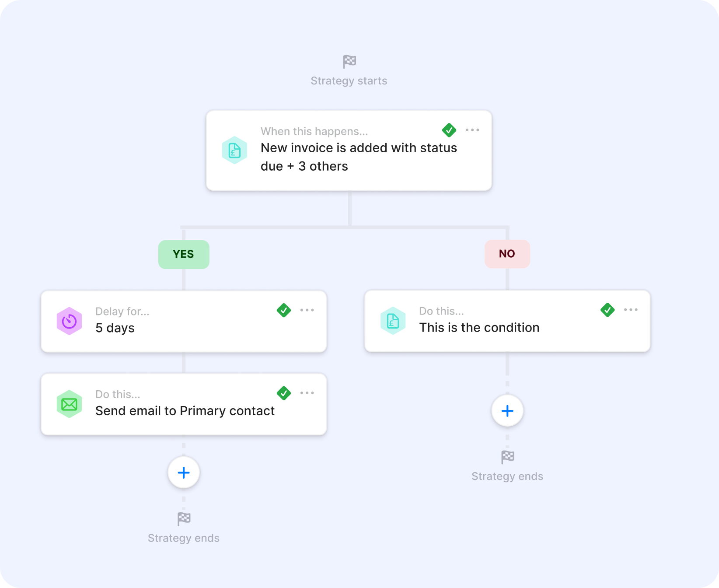The width and height of the screenshot is (719, 588).
Task: Open three-dot menu on This is the condition card
Action: pyautogui.click(x=631, y=310)
